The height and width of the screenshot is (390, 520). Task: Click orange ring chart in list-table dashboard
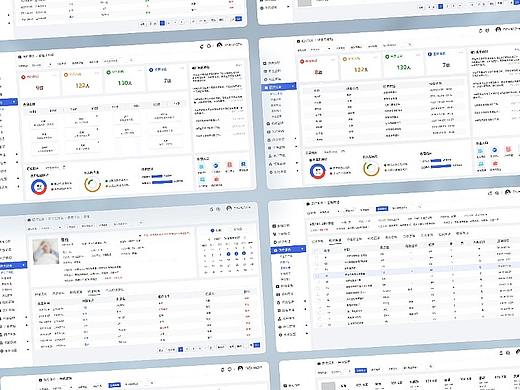[371, 168]
